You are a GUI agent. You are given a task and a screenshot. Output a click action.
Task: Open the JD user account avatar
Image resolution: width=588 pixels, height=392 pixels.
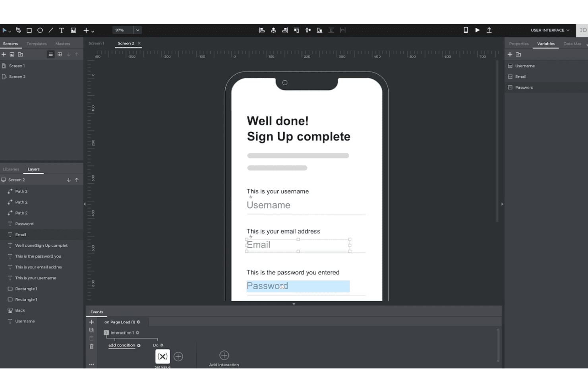(582, 30)
